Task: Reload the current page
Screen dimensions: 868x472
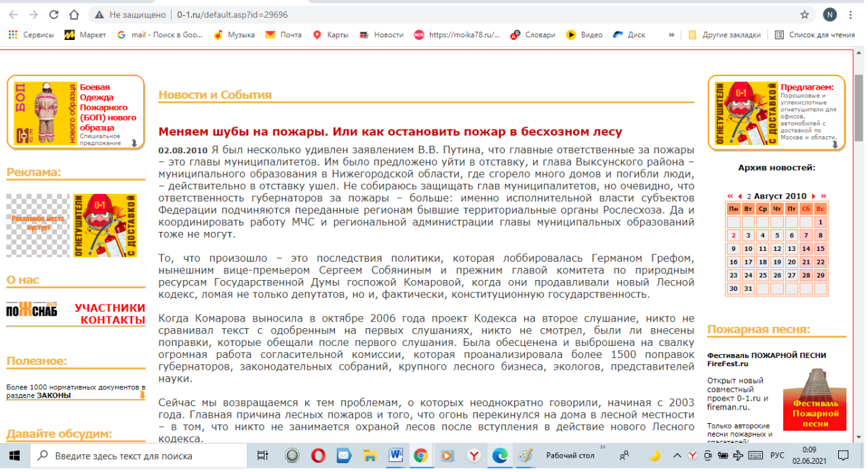Action: [56, 14]
